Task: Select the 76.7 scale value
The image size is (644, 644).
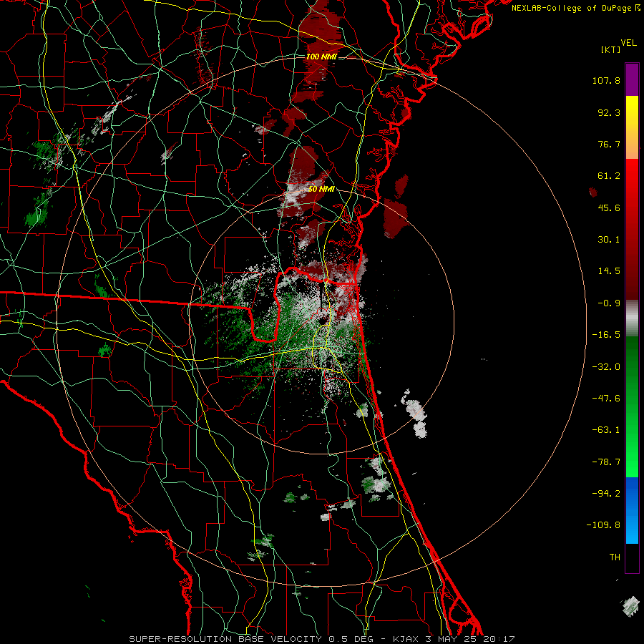Action: click(609, 144)
